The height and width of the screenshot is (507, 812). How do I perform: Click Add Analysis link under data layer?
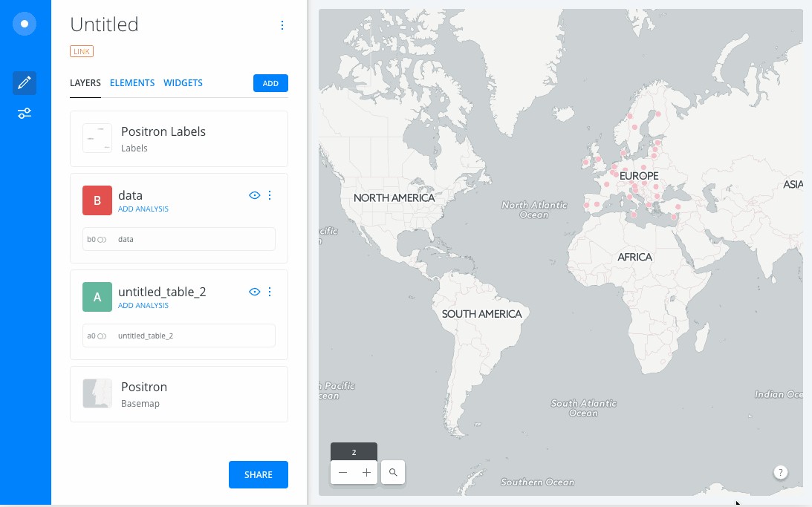coord(143,209)
